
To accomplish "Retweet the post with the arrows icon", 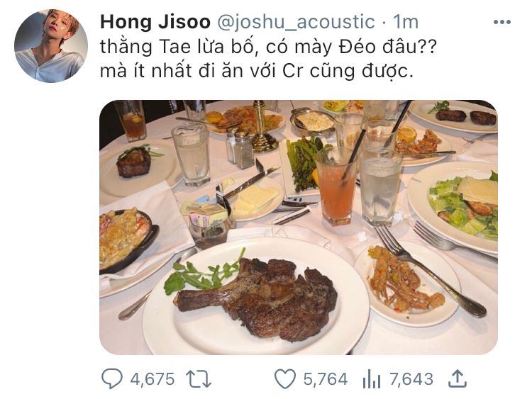I will pyautogui.click(x=199, y=378).
